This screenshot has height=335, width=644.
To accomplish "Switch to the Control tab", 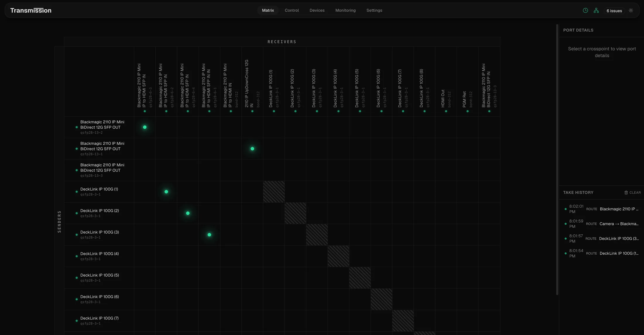I will (292, 11).
